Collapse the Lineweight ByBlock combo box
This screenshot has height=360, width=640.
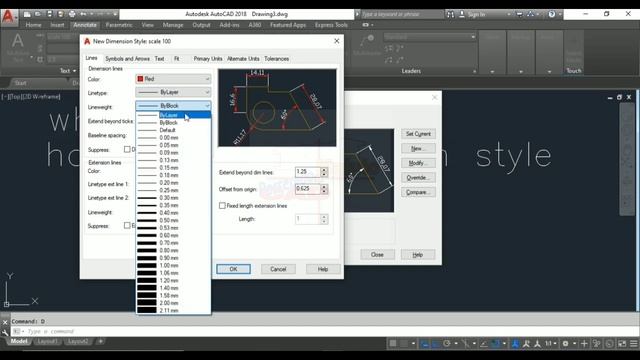point(173,106)
